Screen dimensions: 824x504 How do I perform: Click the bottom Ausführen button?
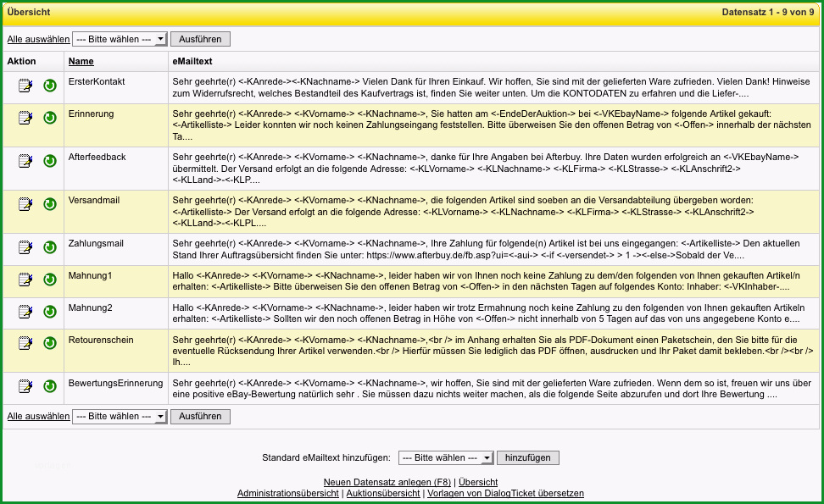(x=200, y=416)
